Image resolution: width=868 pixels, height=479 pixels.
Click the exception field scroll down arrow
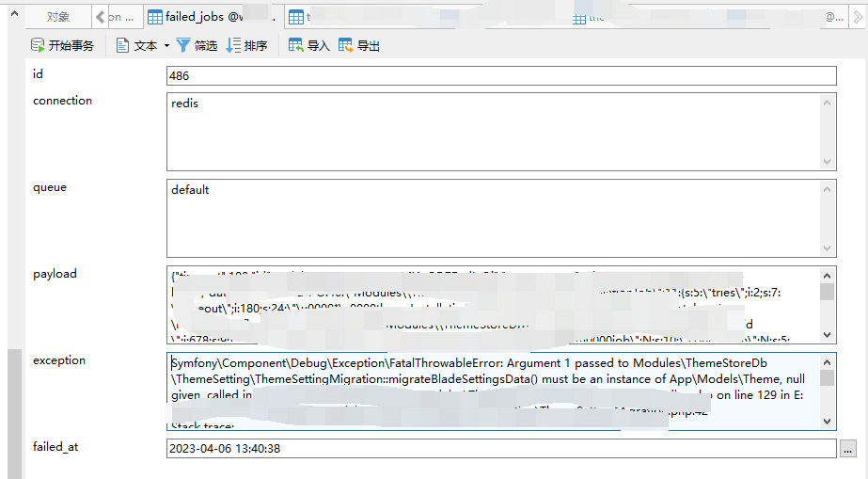pyautogui.click(x=827, y=421)
